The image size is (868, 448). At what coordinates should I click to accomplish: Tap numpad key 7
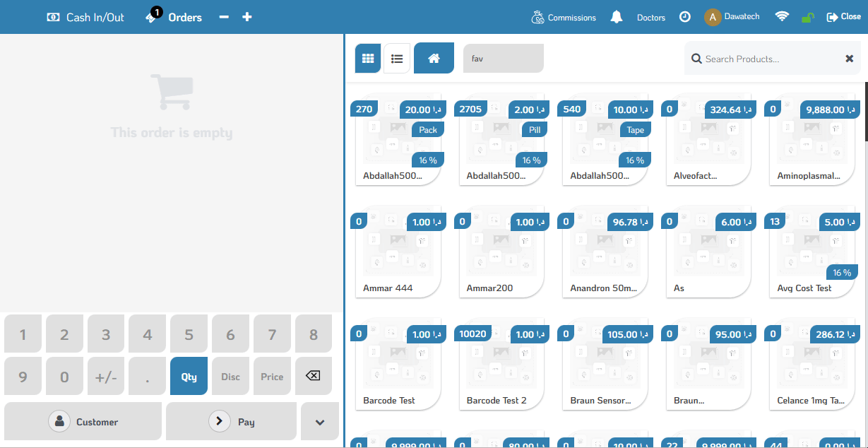point(272,334)
